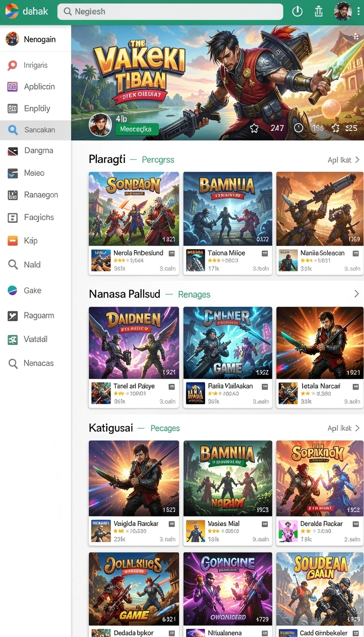Screen dimensions: 364x637
Task: Click the banner developer avatar
Action: click(x=100, y=125)
